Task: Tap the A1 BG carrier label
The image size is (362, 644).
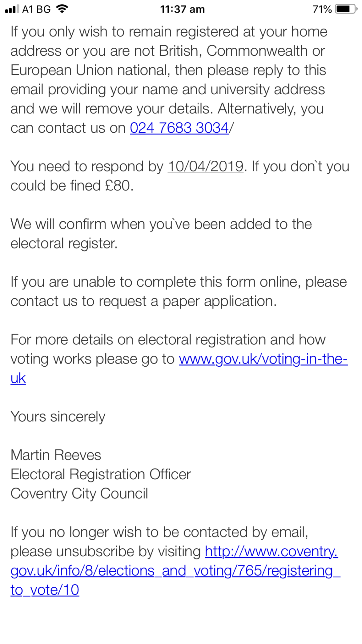Action: [x=36, y=9]
